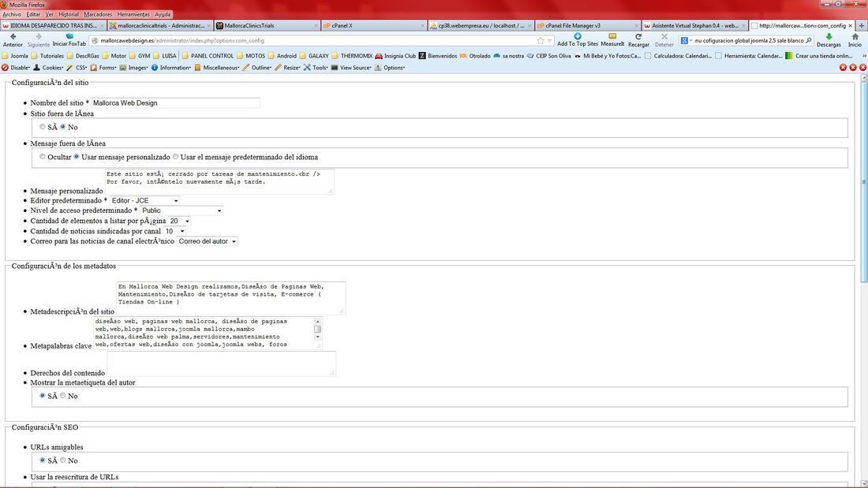Viewport: 868px width, 488px height.
Task: Select Ocultar for offline message
Action: click(42, 157)
